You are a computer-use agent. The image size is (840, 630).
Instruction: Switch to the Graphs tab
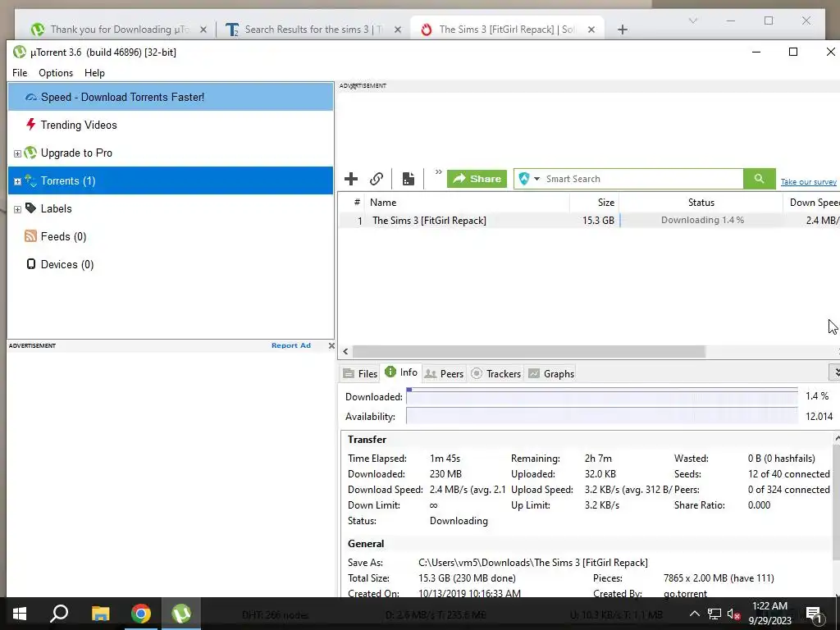[551, 373]
